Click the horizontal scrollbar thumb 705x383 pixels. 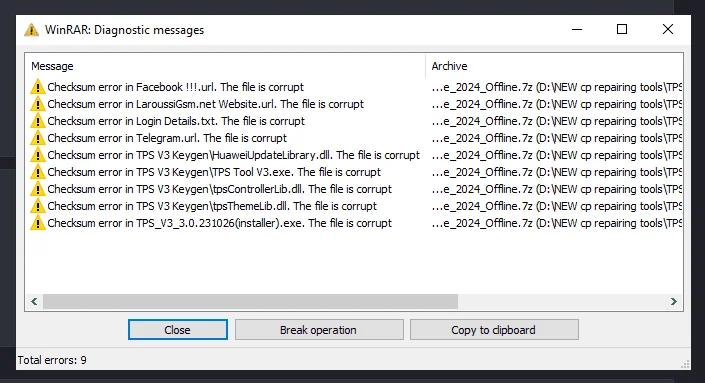250,302
